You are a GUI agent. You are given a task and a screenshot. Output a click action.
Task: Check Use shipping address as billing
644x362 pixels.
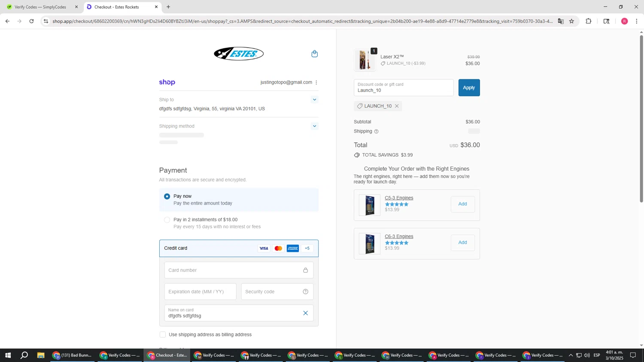pos(163,335)
